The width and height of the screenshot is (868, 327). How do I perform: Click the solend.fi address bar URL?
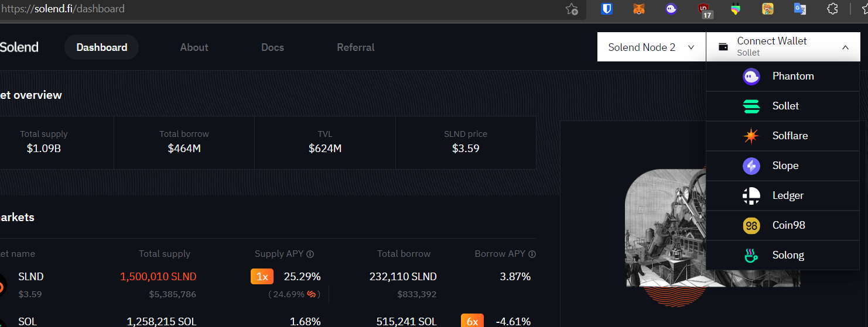pos(62,9)
